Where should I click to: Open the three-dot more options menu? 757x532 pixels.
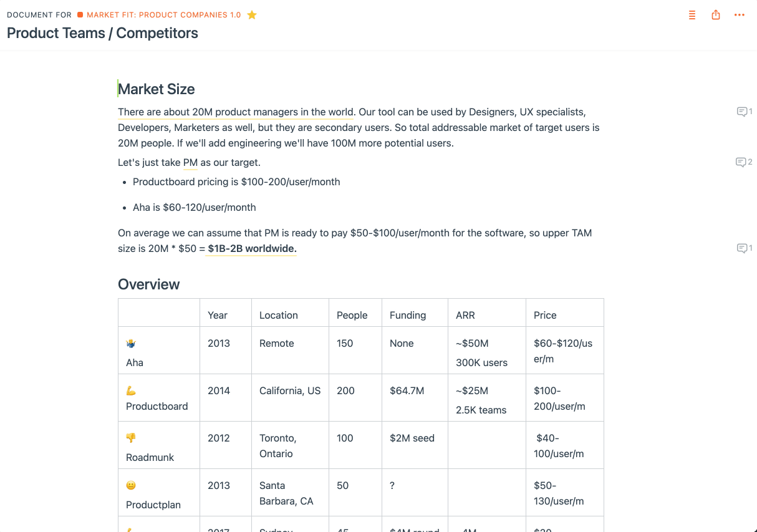[x=740, y=15]
